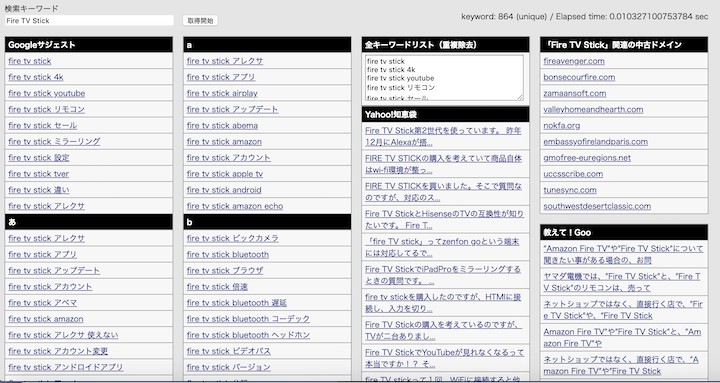
Task: Open gmofree-euregions.net domain link
Action: point(587,158)
